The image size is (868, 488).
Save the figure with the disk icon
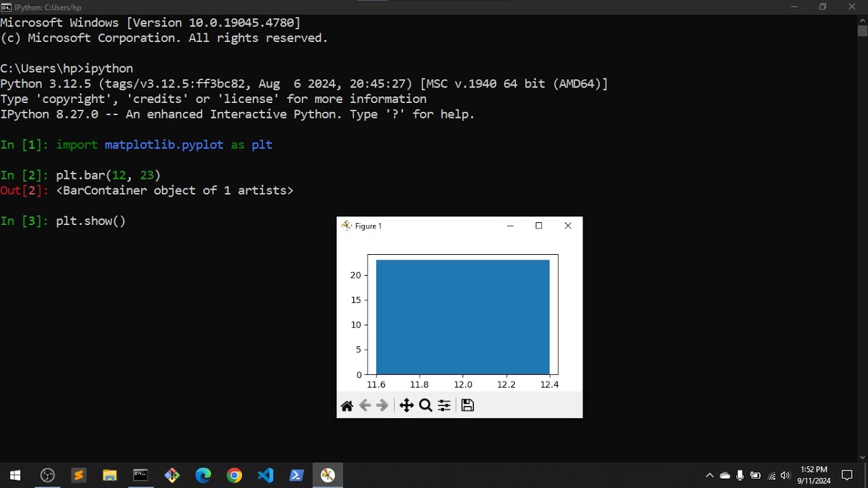click(467, 405)
